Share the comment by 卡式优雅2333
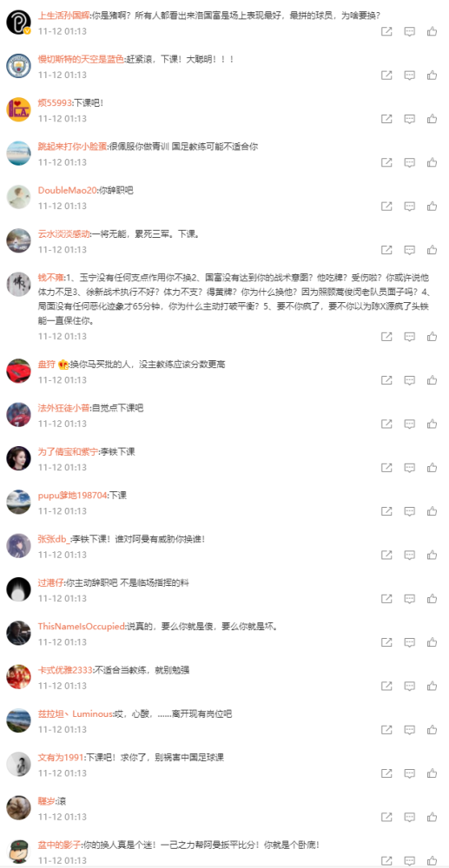Viewport: 449px width, 868px height. (x=386, y=686)
